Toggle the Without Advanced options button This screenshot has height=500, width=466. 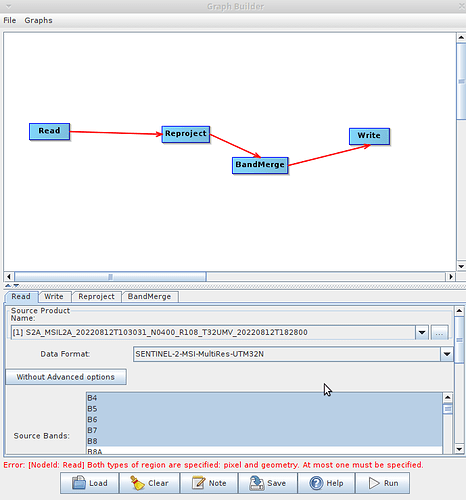point(66,377)
